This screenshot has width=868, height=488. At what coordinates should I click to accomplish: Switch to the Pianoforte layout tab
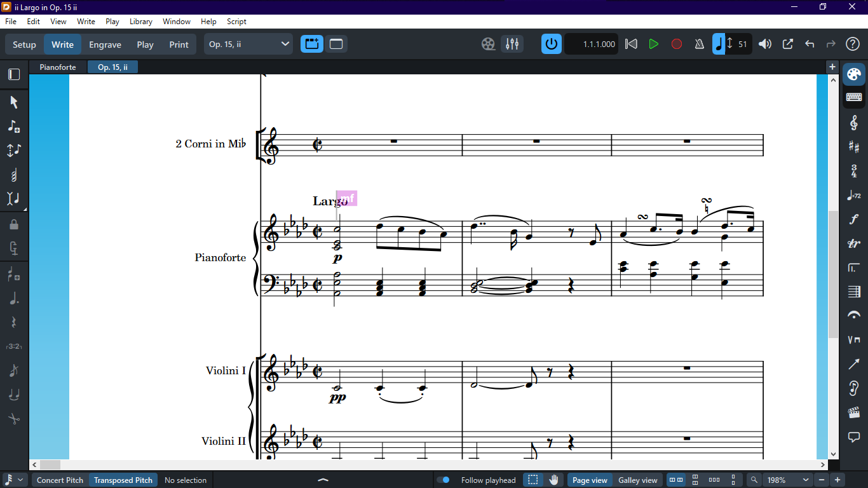point(58,67)
